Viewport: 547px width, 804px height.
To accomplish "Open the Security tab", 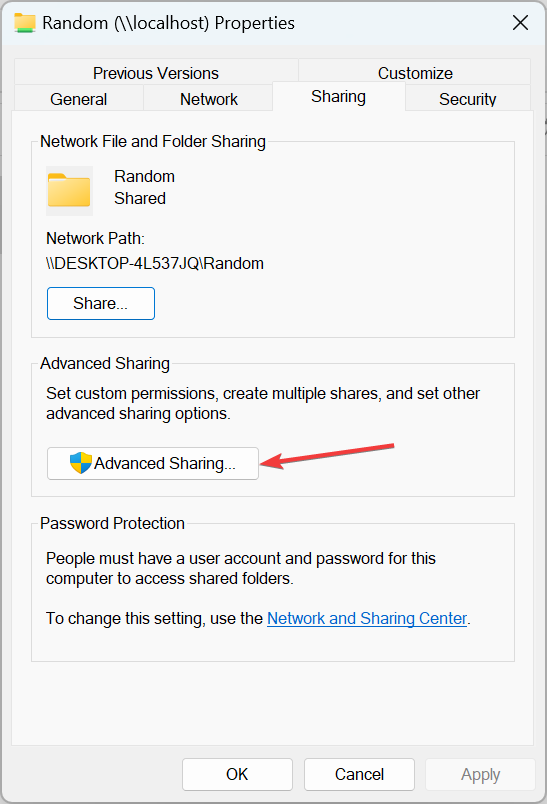I will [x=468, y=98].
